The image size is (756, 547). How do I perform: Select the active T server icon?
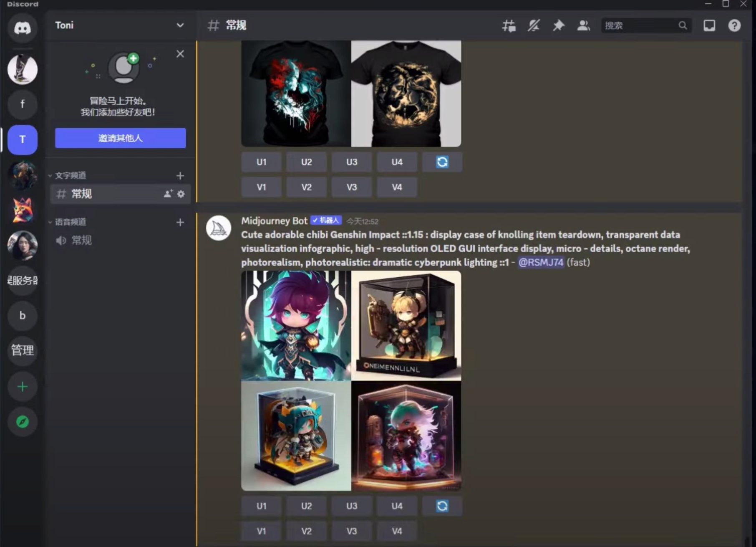point(23,139)
